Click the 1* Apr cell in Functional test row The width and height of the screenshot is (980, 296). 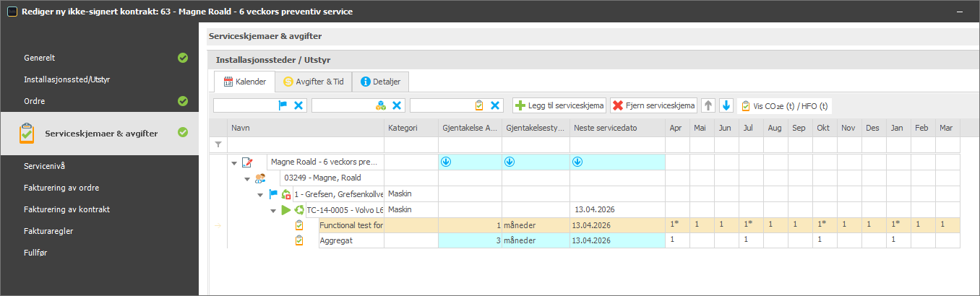(x=677, y=225)
